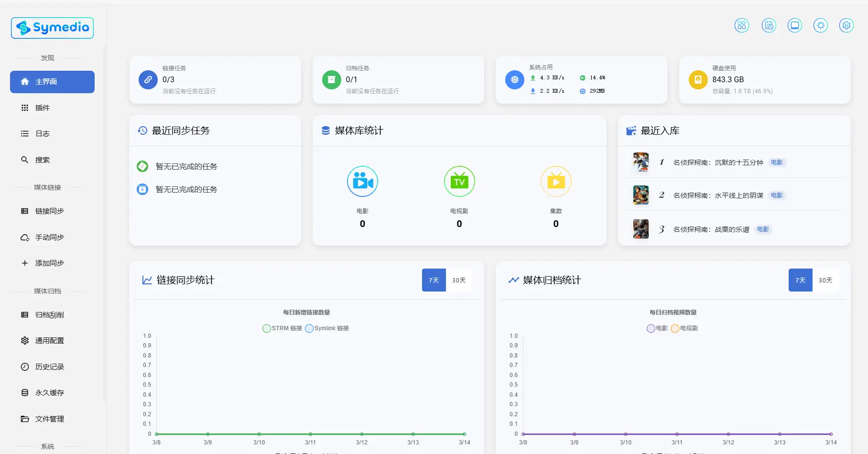Click the cloud icon next to 手动同步
Screen dimensions: 868x454
pyautogui.click(x=24, y=237)
